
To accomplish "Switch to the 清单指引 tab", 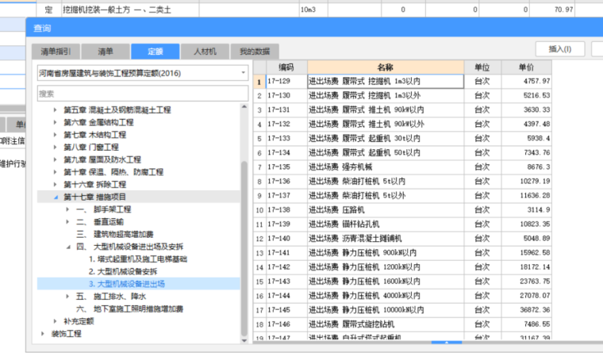I will (56, 52).
